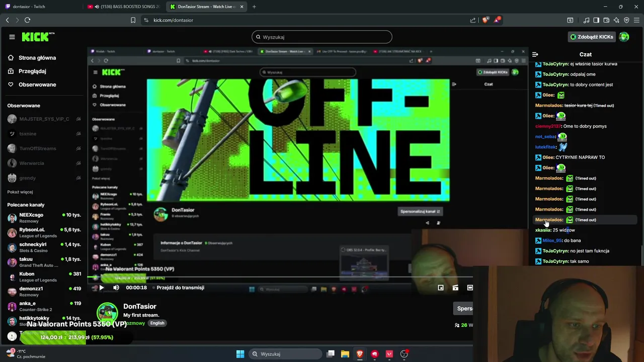Open the tab search icon in toolbar
Image resolution: width=644 pixels, height=362 pixels.
click(570, 20)
